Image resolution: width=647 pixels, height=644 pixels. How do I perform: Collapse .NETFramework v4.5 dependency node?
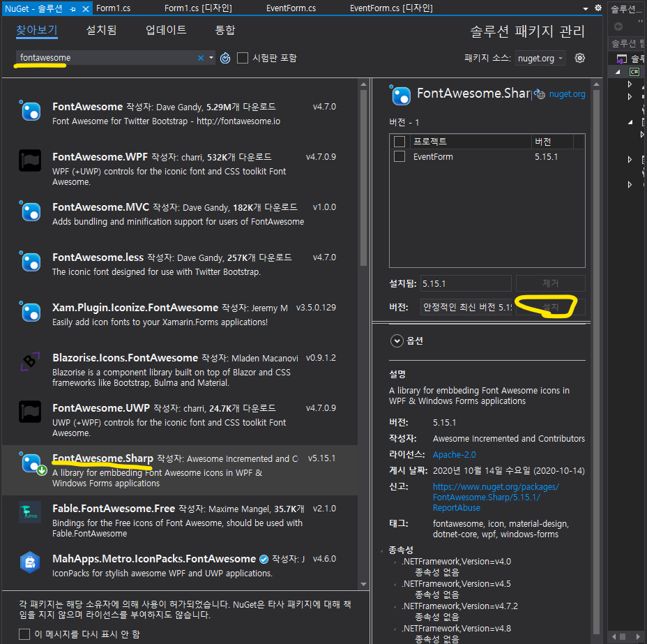(396, 584)
